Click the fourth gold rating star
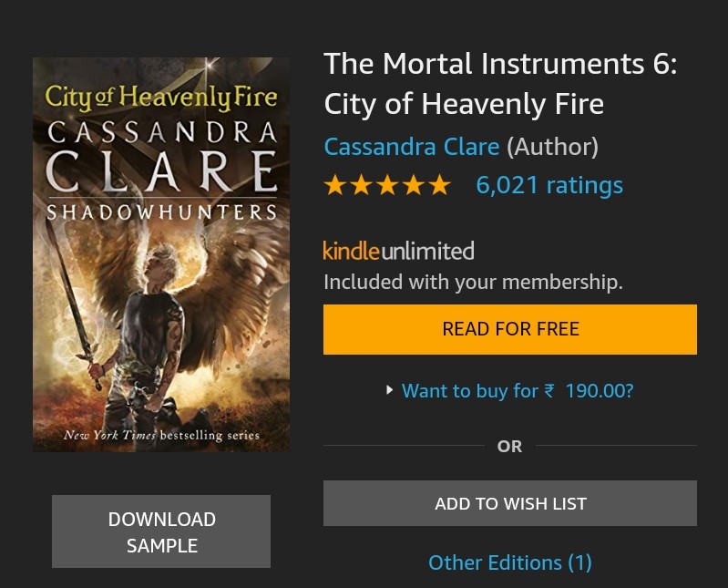728x588 pixels. point(414,185)
